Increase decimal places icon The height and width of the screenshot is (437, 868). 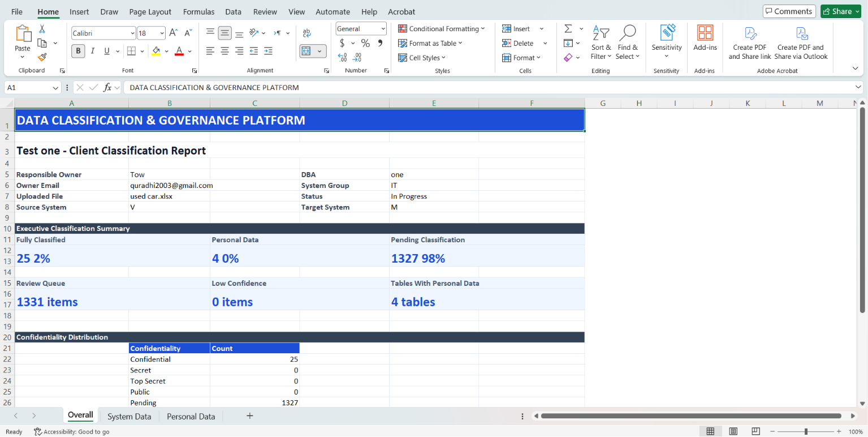(x=343, y=57)
